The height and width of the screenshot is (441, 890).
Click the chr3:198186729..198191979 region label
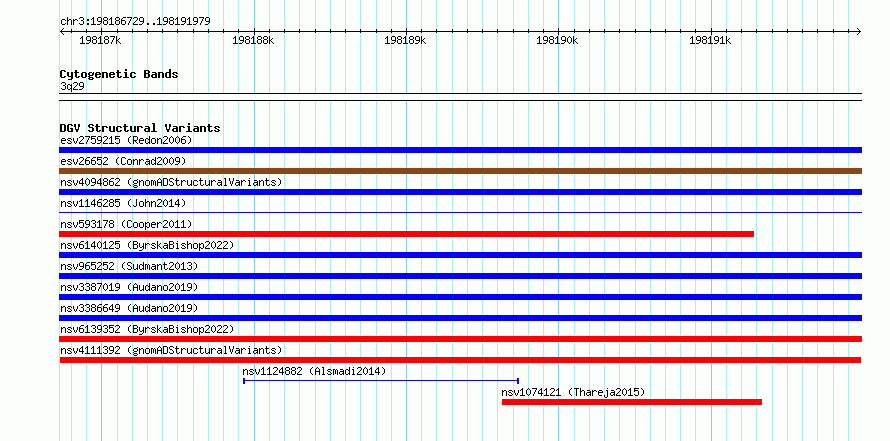point(135,22)
